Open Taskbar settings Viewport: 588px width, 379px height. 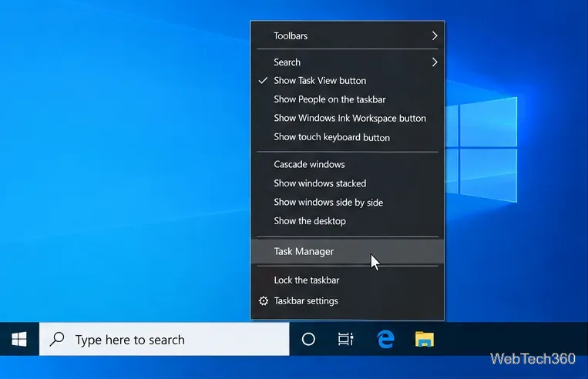pyautogui.click(x=348, y=301)
